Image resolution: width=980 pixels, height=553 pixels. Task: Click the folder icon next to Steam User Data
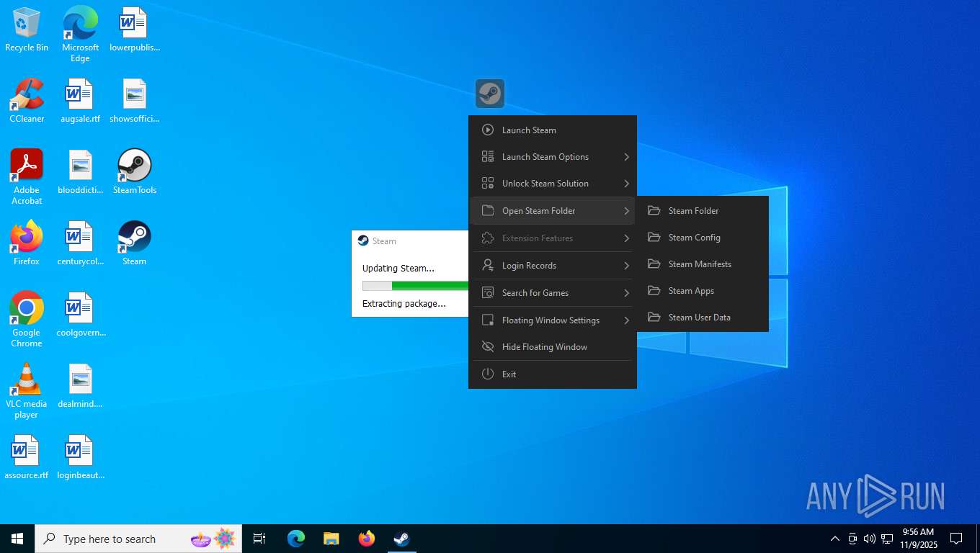[654, 317]
